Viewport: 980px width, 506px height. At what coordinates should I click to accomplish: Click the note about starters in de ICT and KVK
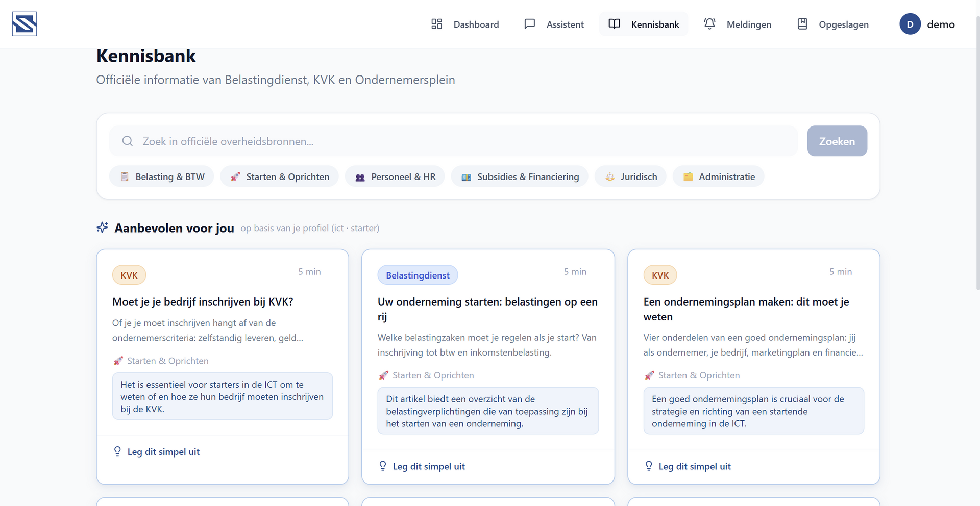click(x=223, y=396)
